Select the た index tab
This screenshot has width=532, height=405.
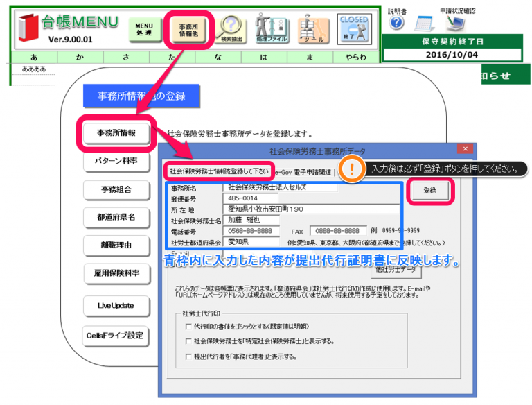(172, 57)
